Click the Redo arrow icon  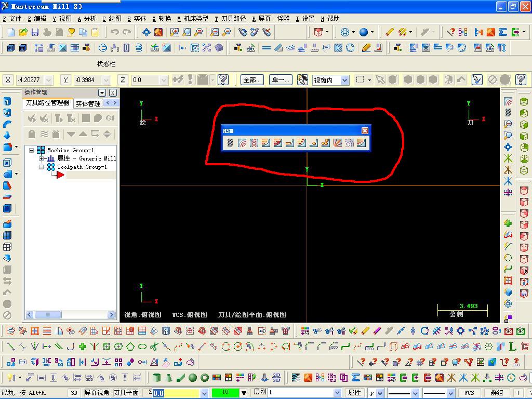click(127, 32)
